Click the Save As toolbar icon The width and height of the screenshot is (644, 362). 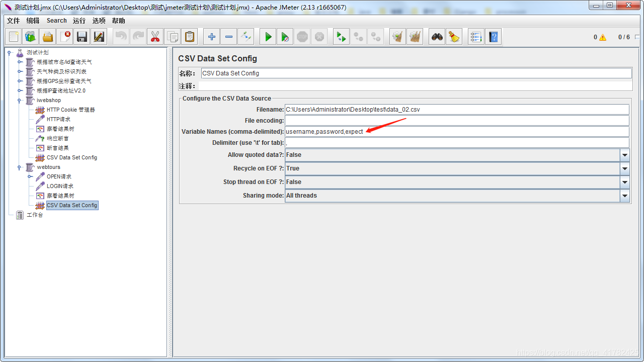click(99, 37)
